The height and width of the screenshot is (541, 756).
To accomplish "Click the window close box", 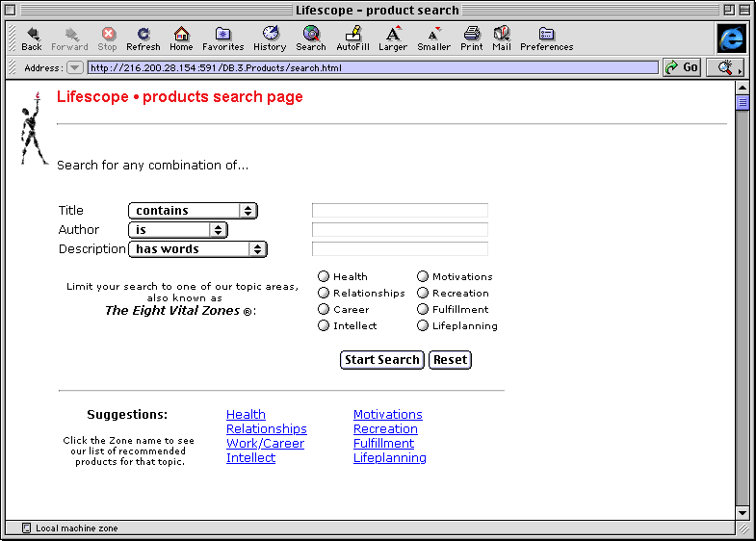I will point(11,10).
